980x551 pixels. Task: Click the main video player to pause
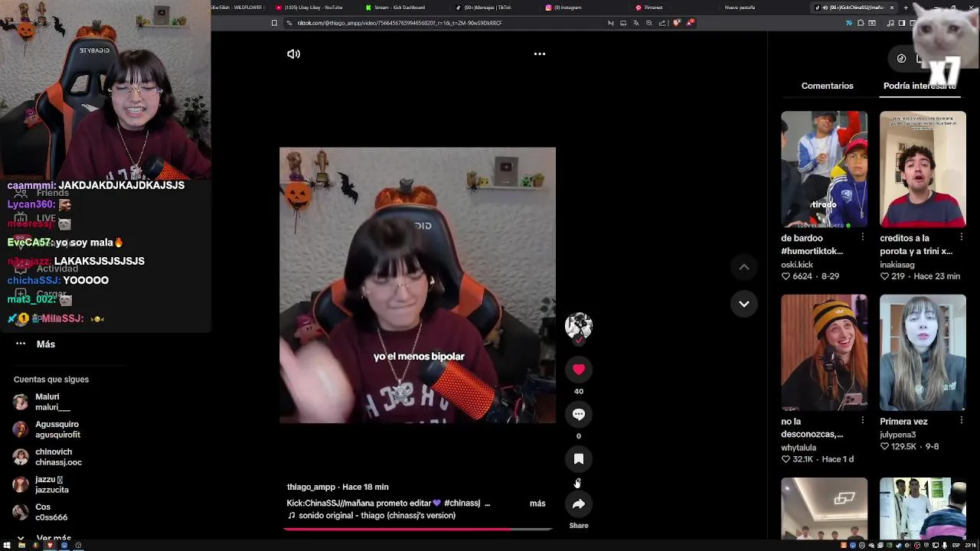tap(417, 285)
